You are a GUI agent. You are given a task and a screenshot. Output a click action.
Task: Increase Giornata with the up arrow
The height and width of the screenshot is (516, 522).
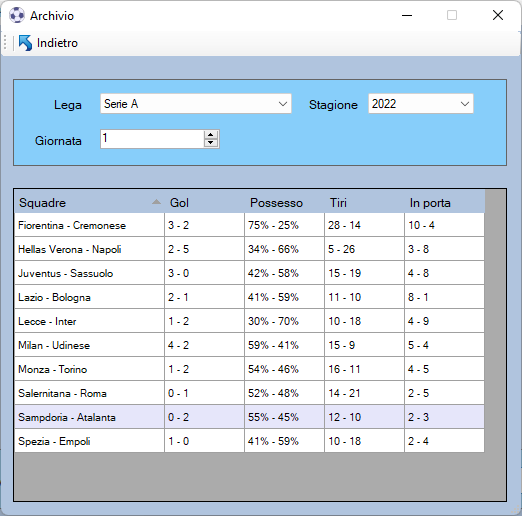click(210, 135)
